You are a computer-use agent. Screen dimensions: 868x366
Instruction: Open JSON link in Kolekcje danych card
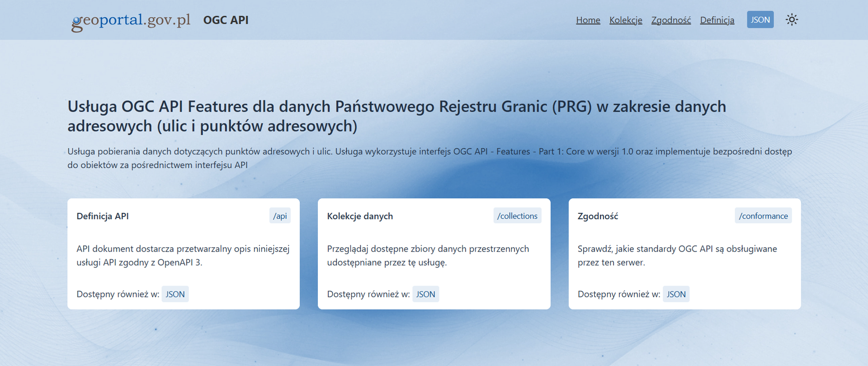425,294
